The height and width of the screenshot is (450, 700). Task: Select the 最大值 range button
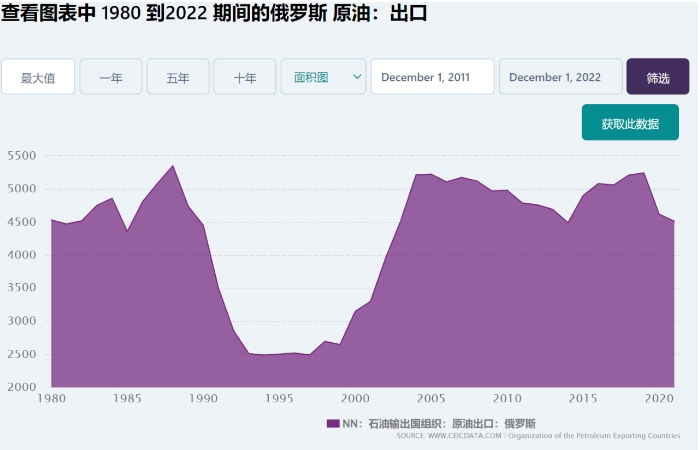click(x=38, y=77)
